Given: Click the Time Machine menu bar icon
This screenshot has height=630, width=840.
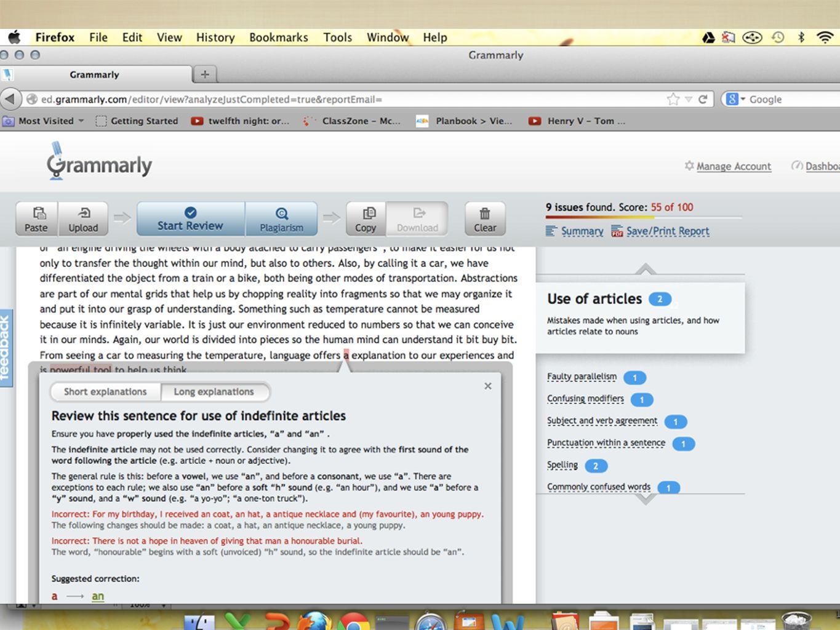Looking at the screenshot, I should pyautogui.click(x=778, y=38).
